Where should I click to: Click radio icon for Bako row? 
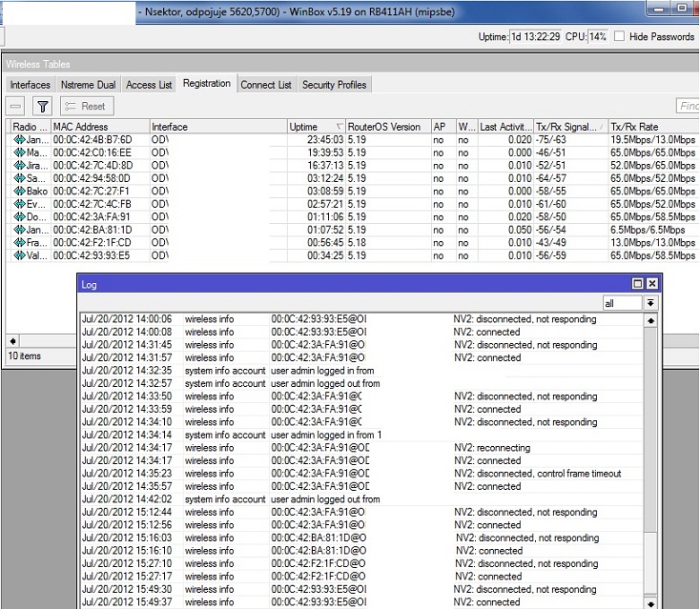19,191
